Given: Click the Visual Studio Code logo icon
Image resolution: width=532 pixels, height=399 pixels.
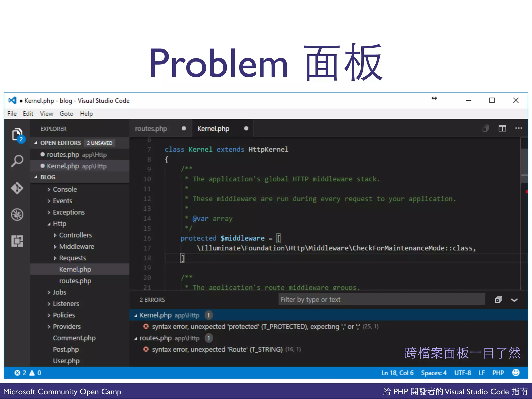Looking at the screenshot, I should tap(12, 100).
